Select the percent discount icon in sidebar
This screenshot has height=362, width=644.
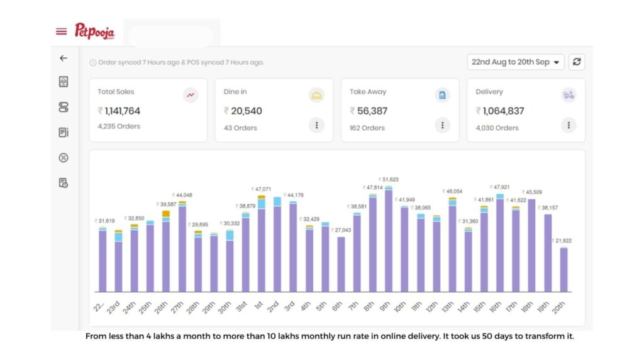(x=63, y=158)
